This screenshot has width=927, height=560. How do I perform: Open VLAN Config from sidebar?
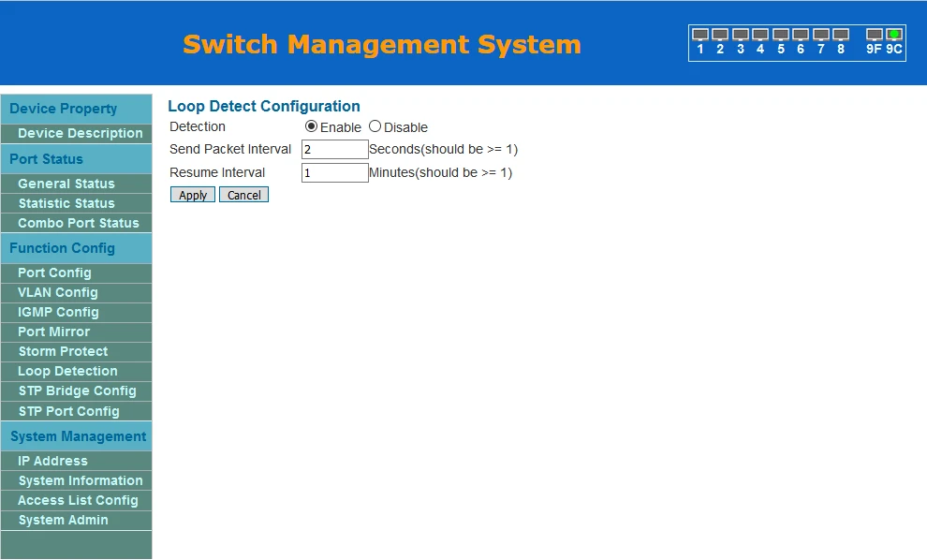[x=58, y=292]
